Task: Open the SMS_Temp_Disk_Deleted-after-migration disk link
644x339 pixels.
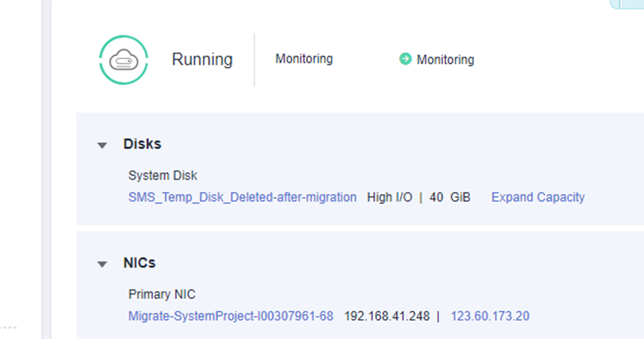Action: [x=242, y=198]
